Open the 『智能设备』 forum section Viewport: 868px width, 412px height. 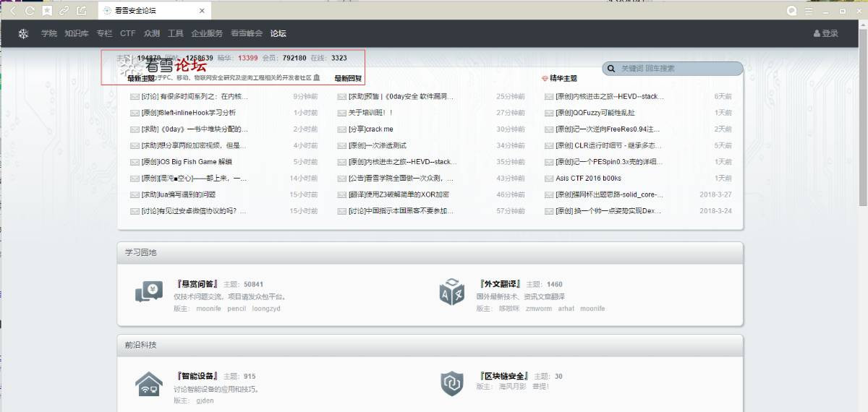[x=196, y=376]
